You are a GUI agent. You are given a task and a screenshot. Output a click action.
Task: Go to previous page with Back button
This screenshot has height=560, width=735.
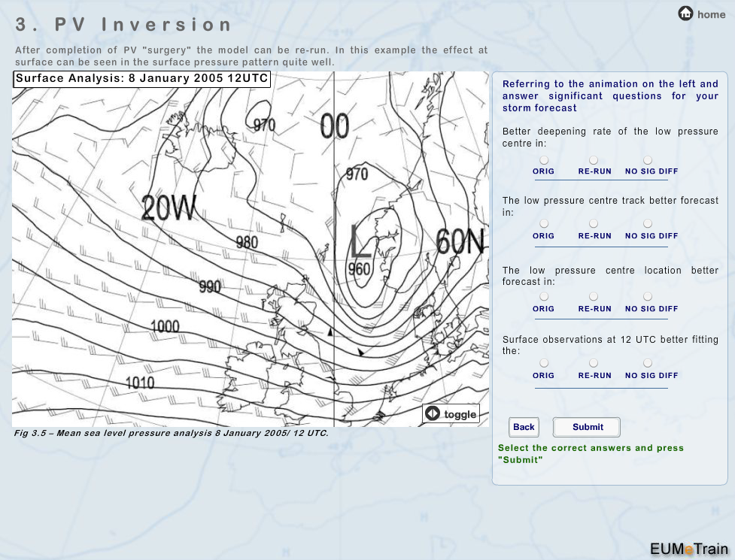[524, 427]
